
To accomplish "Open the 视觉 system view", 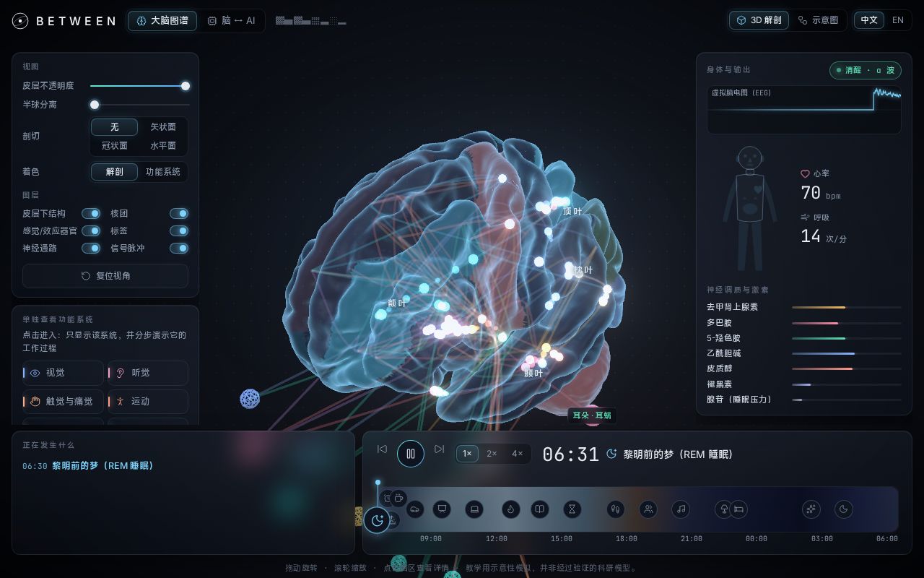I will click(x=64, y=373).
